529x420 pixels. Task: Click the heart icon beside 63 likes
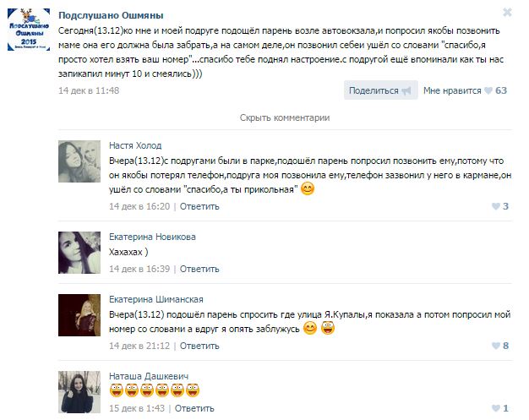[x=488, y=90]
